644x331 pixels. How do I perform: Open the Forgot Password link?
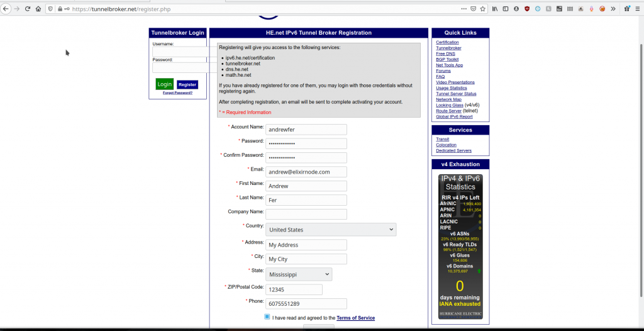tap(177, 93)
